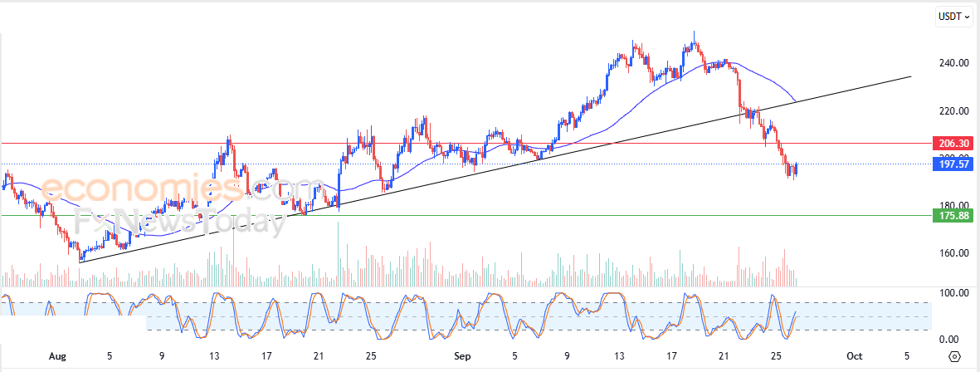Click the 240.00 price axis label

pos(954,63)
